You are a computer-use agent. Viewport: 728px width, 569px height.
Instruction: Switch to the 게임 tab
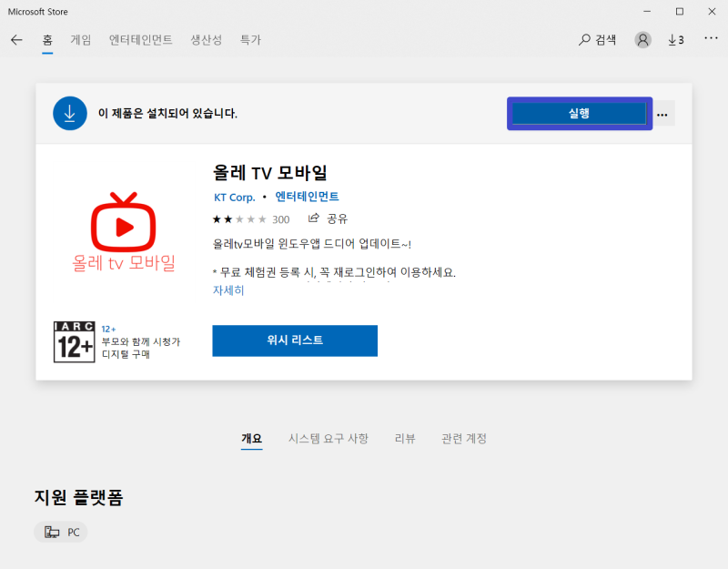[82, 39]
